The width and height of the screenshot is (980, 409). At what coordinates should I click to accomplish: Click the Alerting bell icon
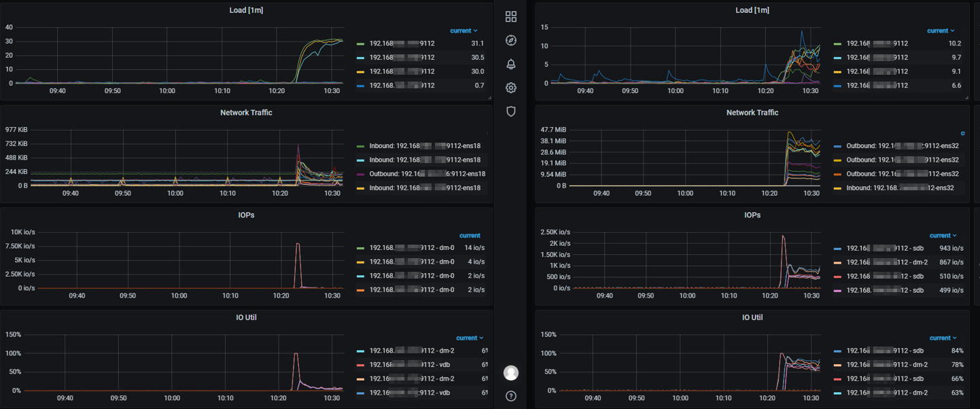(511, 64)
